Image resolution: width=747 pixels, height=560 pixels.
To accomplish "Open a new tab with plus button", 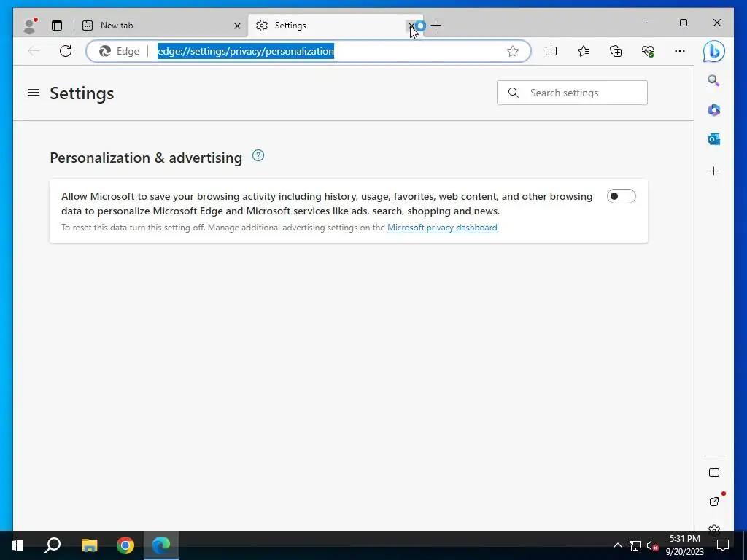I will tap(436, 26).
